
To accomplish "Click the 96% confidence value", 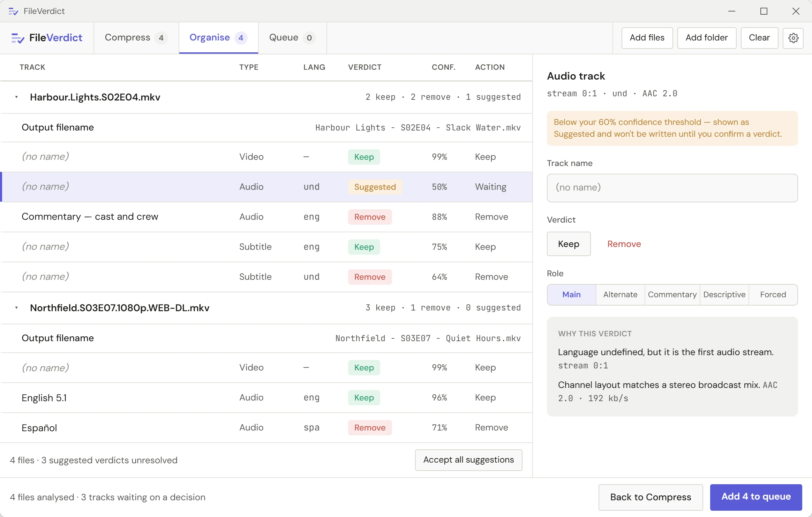I will point(439,398).
